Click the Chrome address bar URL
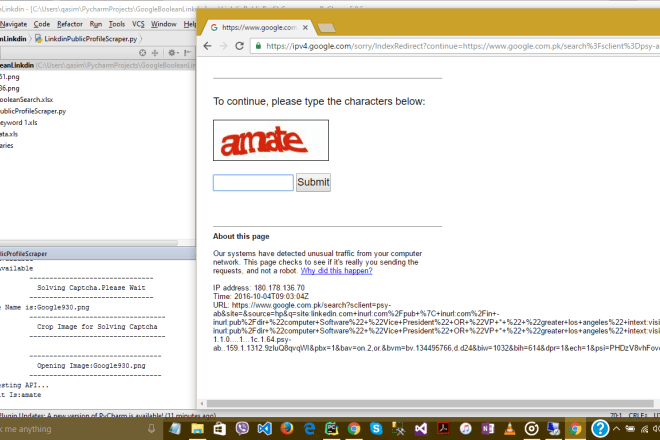 462,46
